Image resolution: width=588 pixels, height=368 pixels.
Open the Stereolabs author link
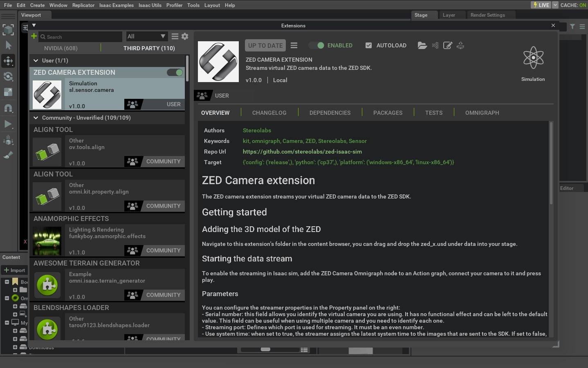(x=257, y=130)
